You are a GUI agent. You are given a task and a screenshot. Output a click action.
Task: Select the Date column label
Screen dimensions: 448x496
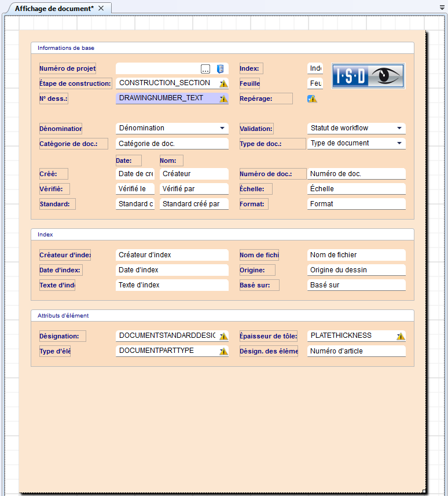(128, 161)
